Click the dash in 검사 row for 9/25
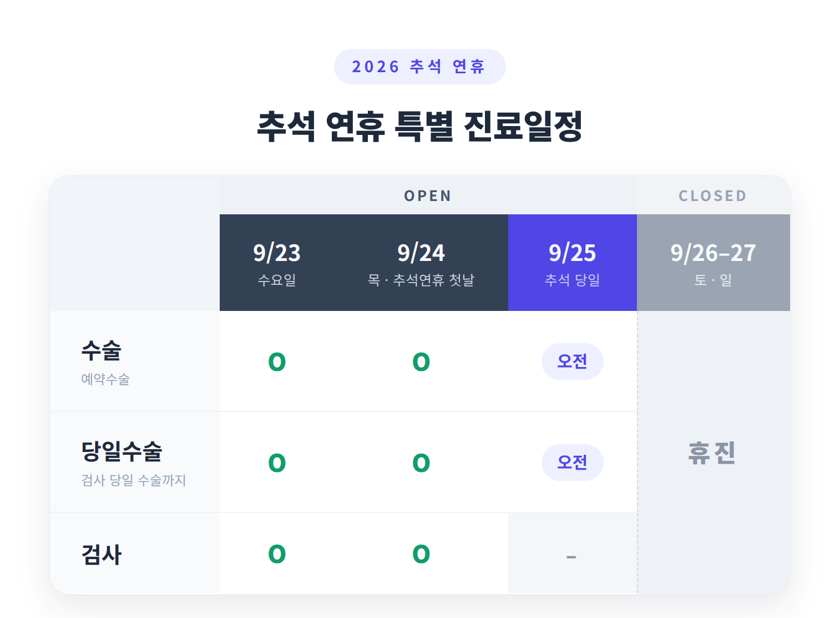The height and width of the screenshot is (618, 840). click(571, 556)
